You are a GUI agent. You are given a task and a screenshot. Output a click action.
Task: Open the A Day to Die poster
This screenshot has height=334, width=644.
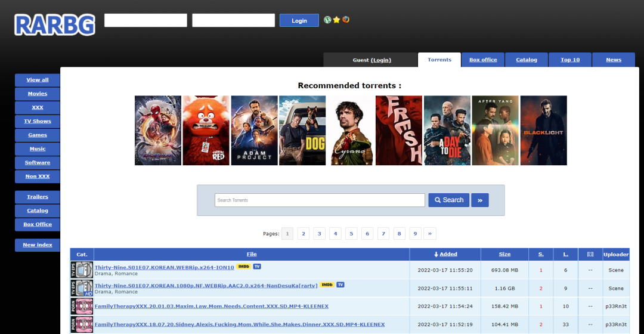[x=447, y=131]
